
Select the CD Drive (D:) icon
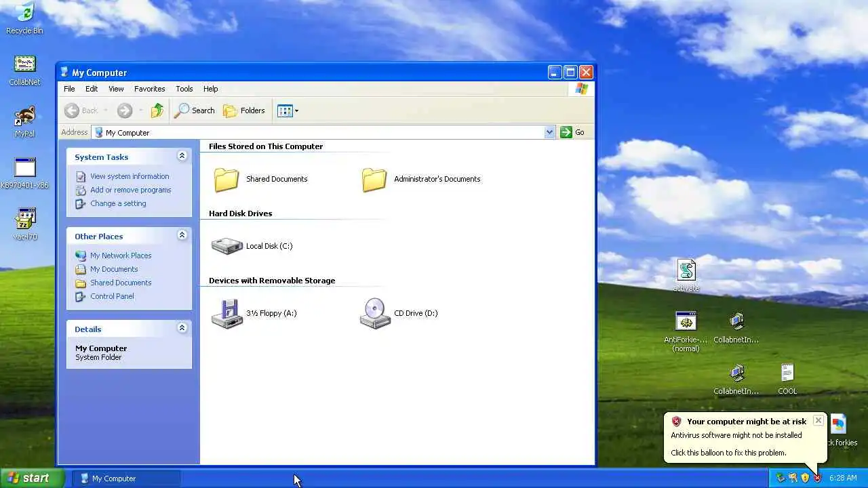pos(376,313)
